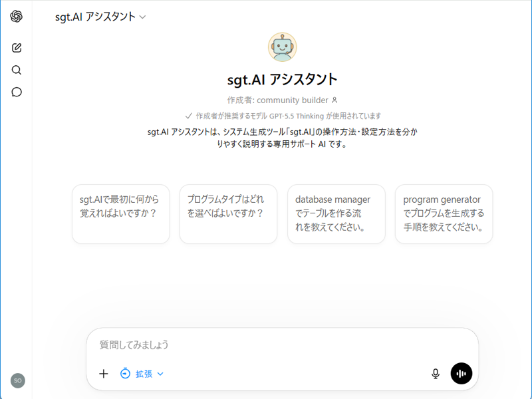The image size is (532, 399).
Task: Choose the database manager table suggestion card
Action: pyautogui.click(x=336, y=214)
